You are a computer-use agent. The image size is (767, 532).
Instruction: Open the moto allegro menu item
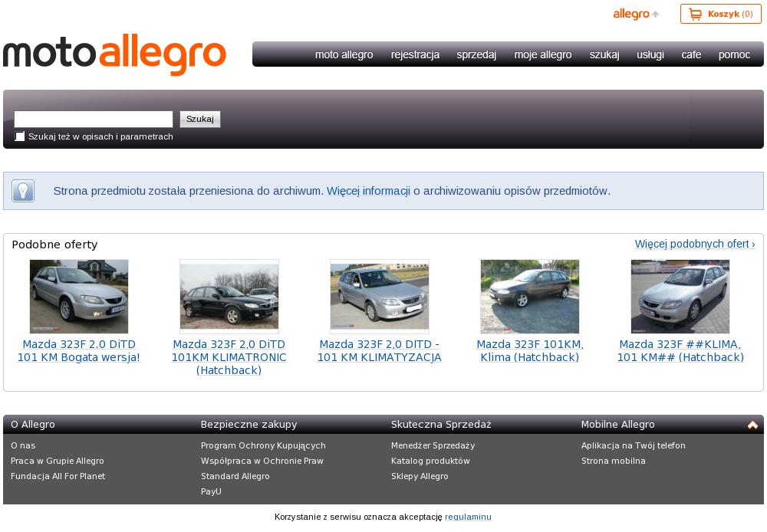coord(344,54)
